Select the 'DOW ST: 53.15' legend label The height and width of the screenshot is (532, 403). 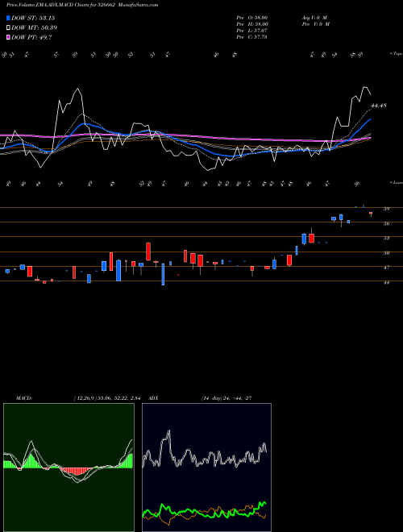(x=33, y=18)
